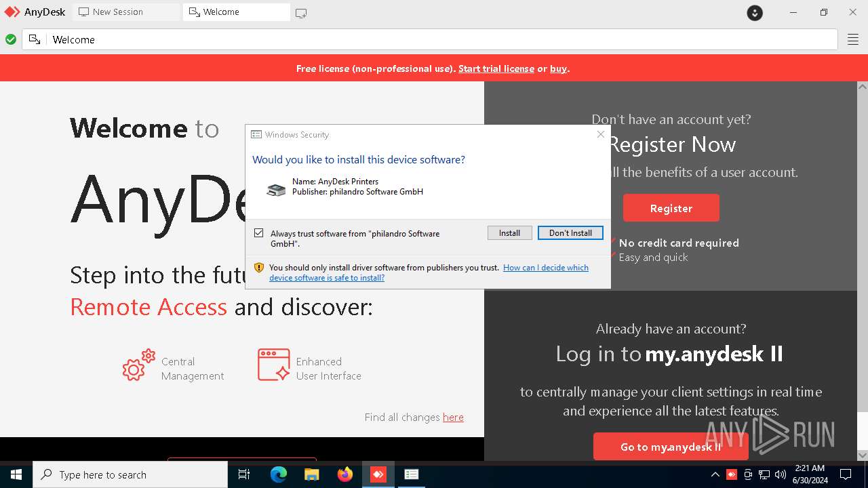Click the Central Management gears icon

(139, 365)
